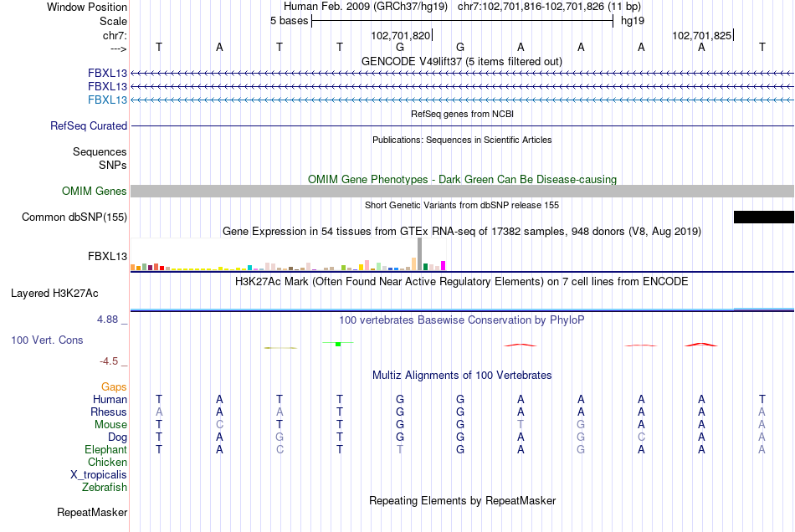Click the Dog alignment row label
Viewport: 795px width, 532px height.
[117, 437]
